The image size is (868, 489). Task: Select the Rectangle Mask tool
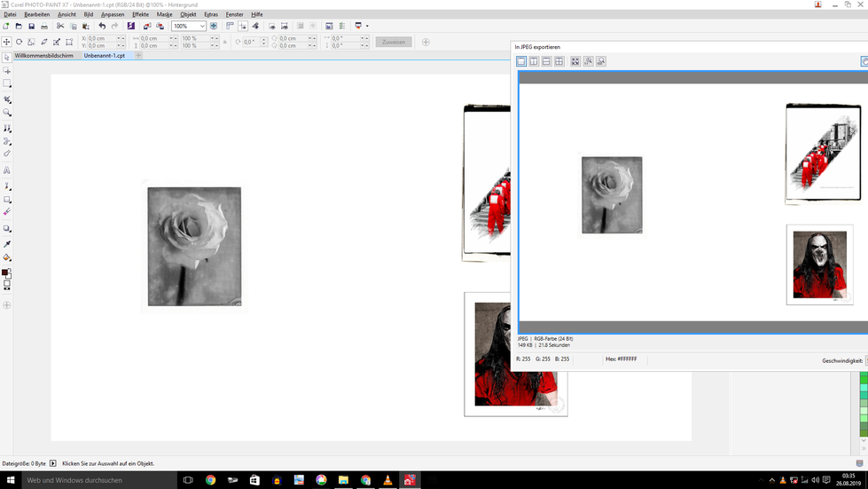click(6, 83)
